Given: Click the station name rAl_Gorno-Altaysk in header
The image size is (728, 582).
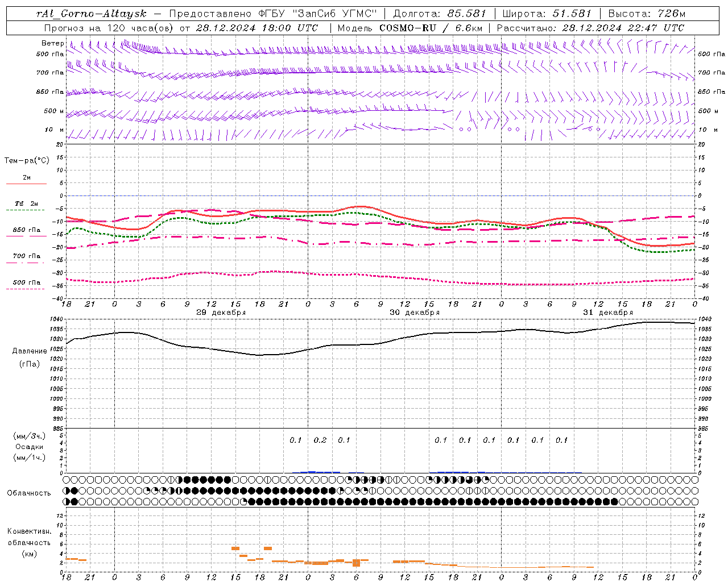Looking at the screenshot, I should [x=91, y=14].
